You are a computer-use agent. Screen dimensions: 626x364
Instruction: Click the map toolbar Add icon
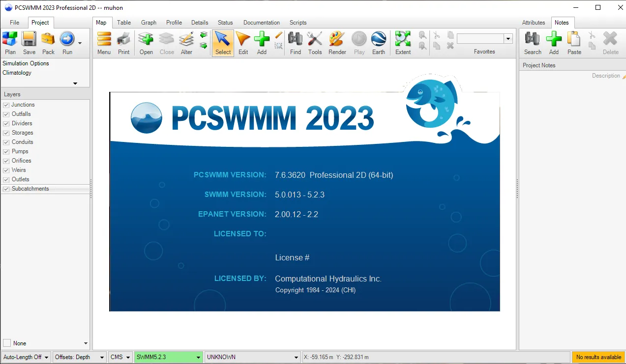(262, 43)
